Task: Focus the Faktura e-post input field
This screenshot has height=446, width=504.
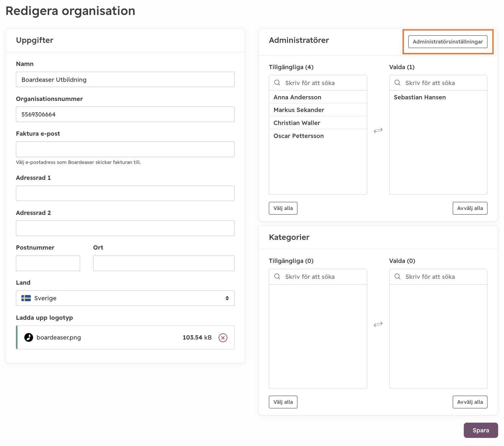Action: [x=125, y=149]
